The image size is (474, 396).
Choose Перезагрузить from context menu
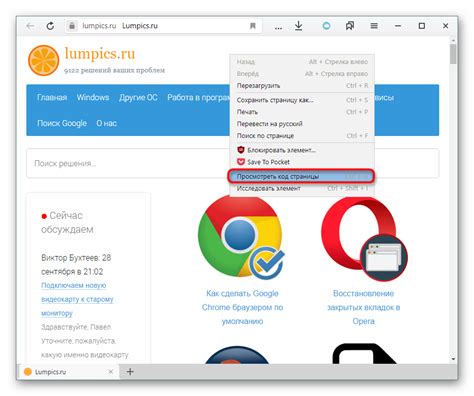[x=302, y=86]
